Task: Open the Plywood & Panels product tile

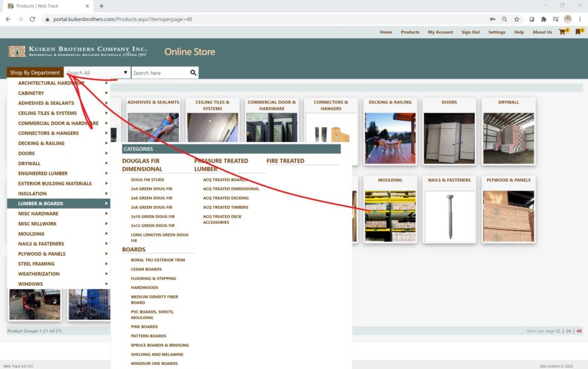Action: tap(508, 210)
